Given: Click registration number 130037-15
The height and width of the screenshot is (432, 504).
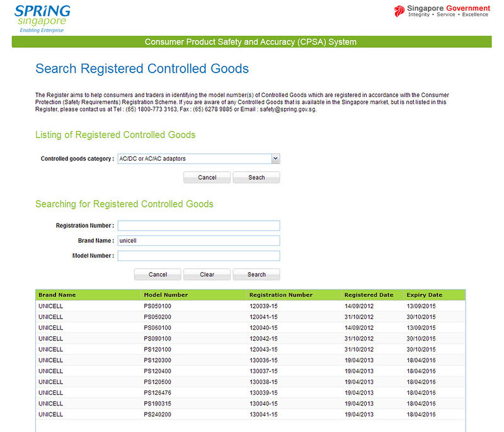Looking at the screenshot, I should (263, 371).
